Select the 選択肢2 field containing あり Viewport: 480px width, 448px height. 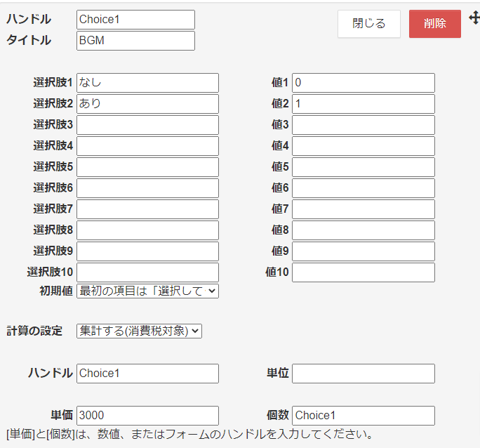click(147, 104)
